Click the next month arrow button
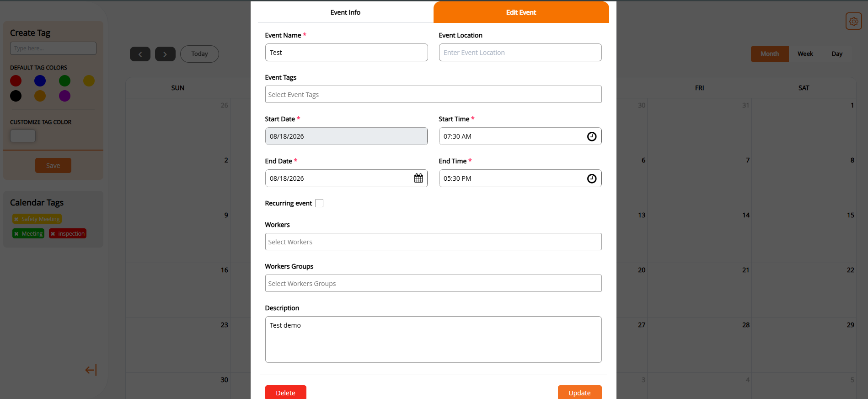Screen dimensions: 868x399 pyautogui.click(x=165, y=54)
